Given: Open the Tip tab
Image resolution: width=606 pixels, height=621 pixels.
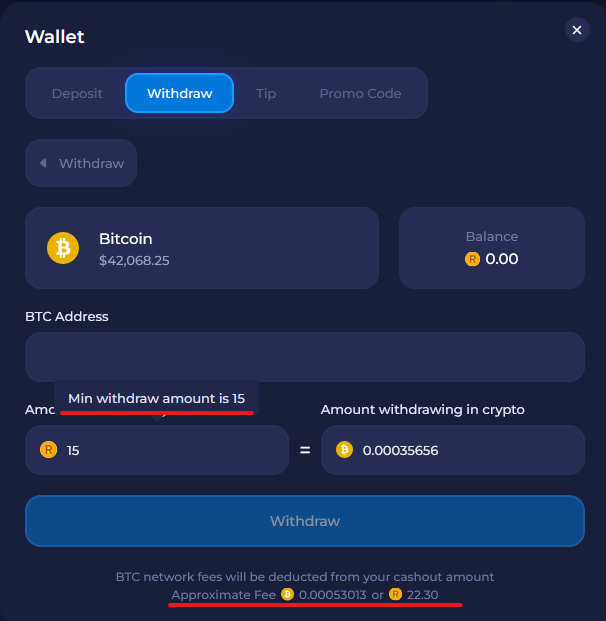Looking at the screenshot, I should click(x=266, y=93).
